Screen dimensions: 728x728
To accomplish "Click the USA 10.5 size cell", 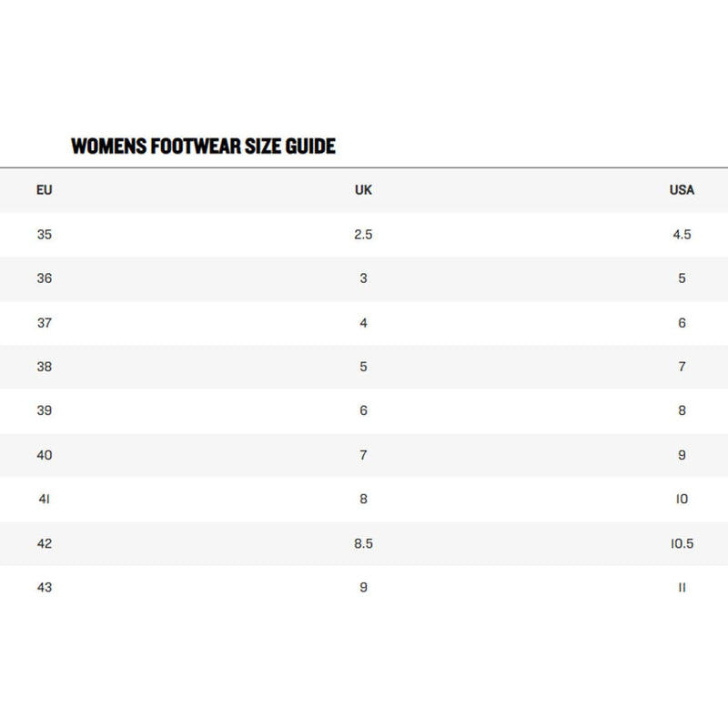I will (x=682, y=543).
